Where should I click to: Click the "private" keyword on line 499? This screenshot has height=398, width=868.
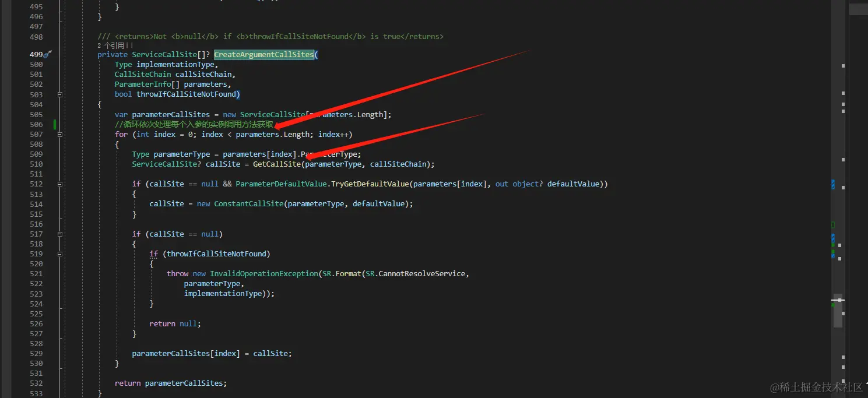pyautogui.click(x=113, y=55)
